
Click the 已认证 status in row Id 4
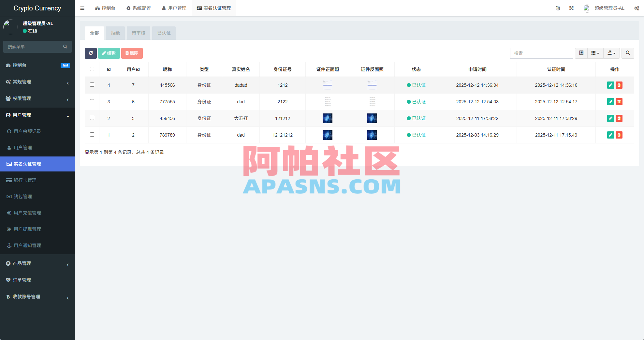(416, 85)
